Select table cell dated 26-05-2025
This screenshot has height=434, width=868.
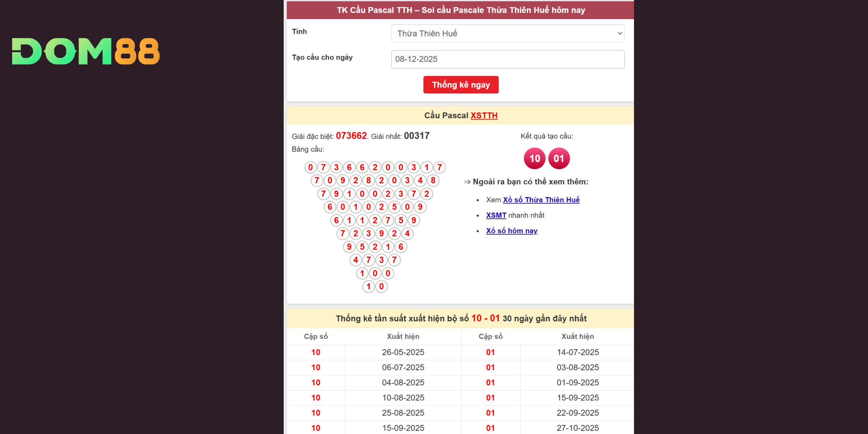[x=403, y=352]
